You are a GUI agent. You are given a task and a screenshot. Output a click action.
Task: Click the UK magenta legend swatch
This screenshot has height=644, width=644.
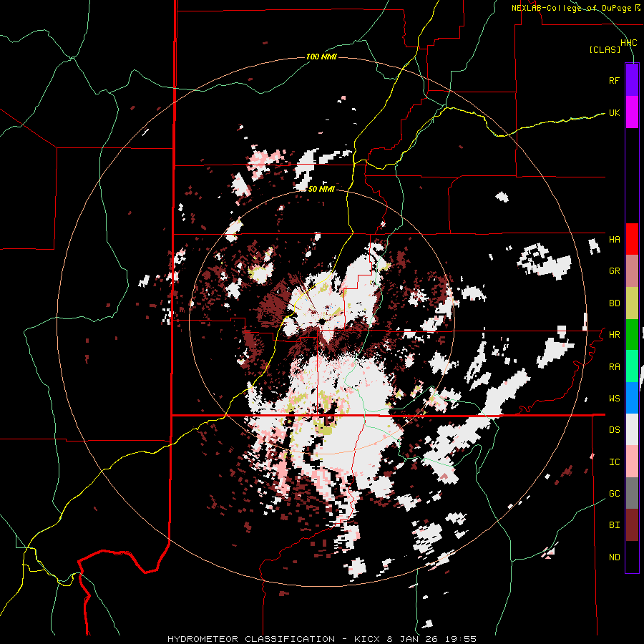(632, 112)
